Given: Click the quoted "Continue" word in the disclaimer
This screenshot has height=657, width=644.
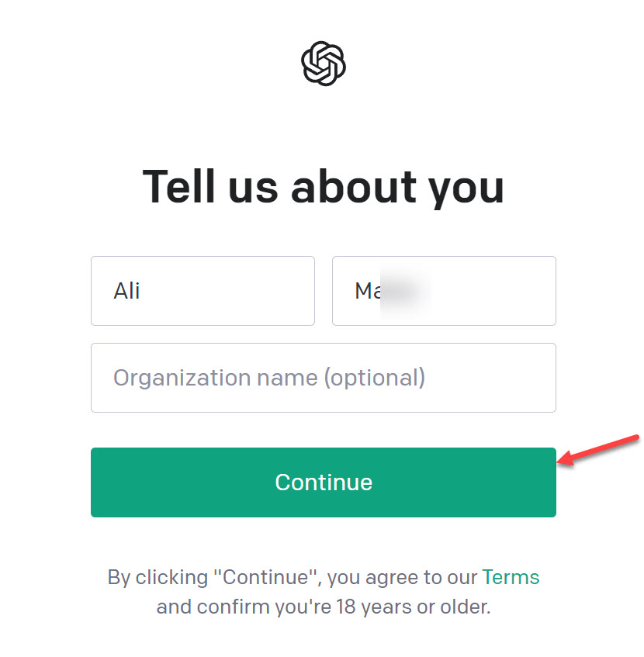Looking at the screenshot, I should click(265, 577).
